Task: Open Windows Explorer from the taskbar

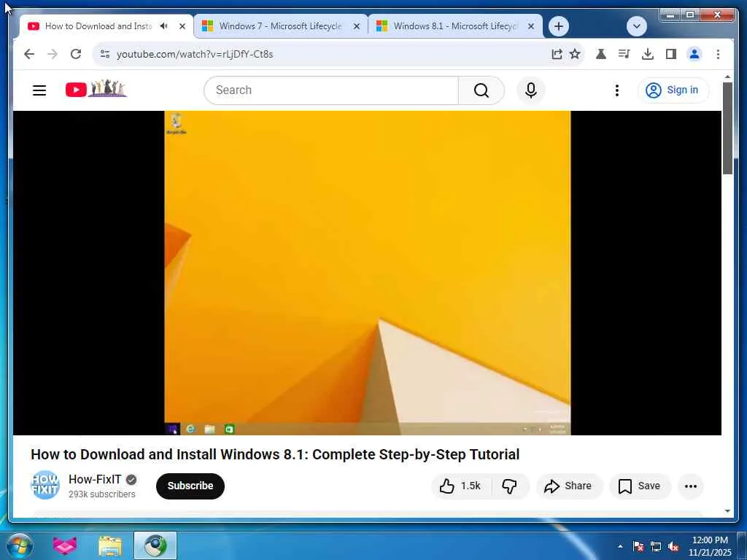Action: tap(110, 545)
